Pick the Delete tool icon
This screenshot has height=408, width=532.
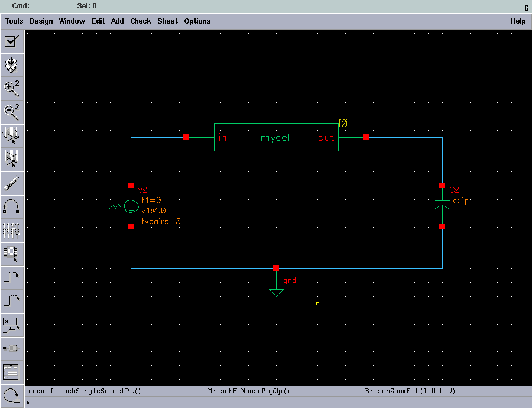pyautogui.click(x=12, y=183)
